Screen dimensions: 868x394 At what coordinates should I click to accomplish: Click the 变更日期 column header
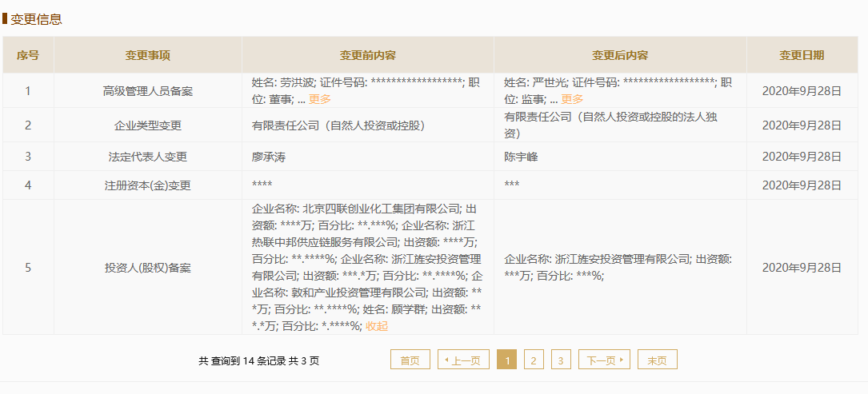(802, 55)
